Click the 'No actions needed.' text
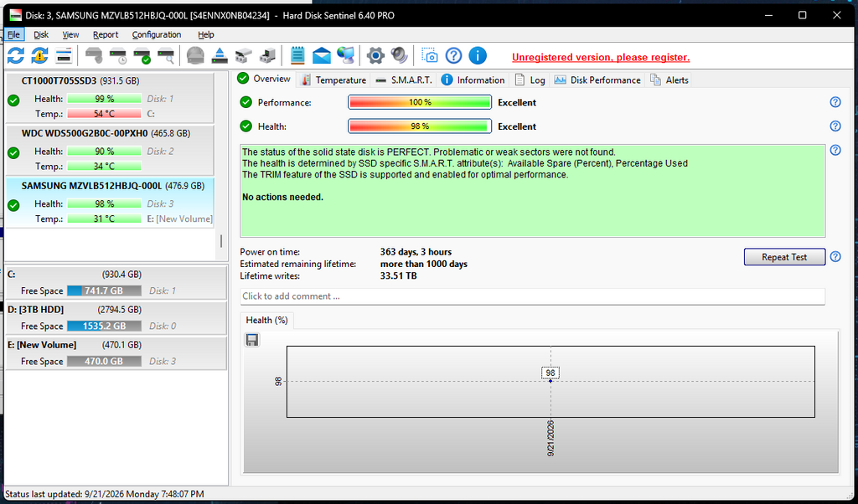This screenshot has width=858, height=504. point(283,197)
